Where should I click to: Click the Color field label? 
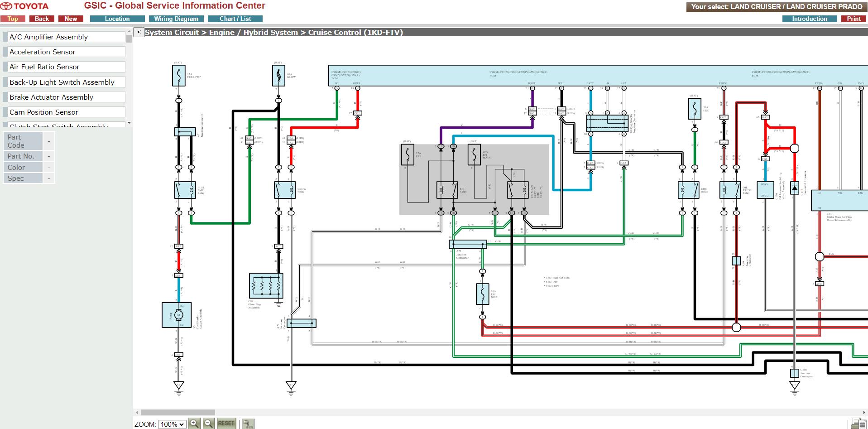point(23,167)
